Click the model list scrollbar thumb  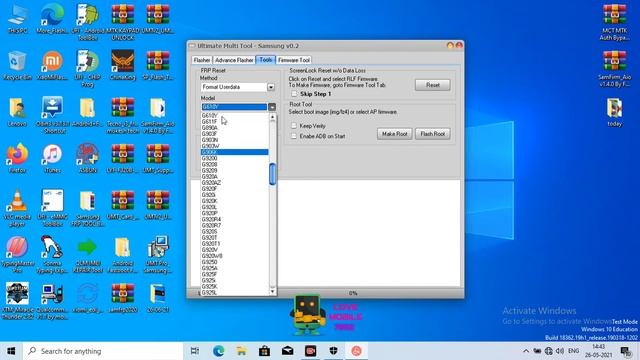pos(273,174)
